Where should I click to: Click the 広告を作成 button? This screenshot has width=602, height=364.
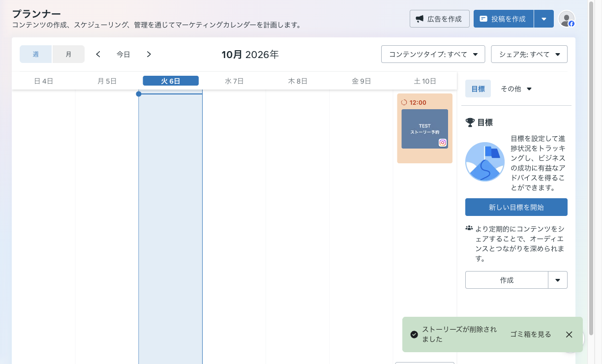[439, 19]
